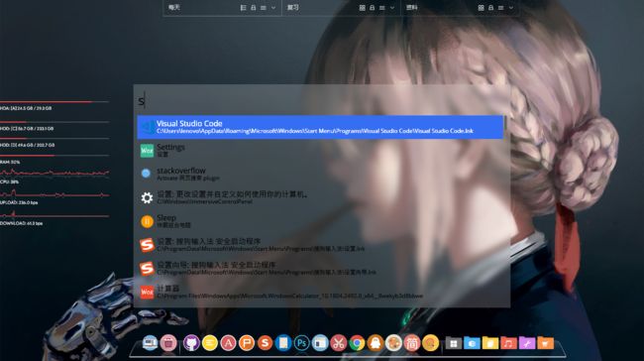Open the blue folder in dock
This screenshot has width=644, height=361.
coord(472,343)
